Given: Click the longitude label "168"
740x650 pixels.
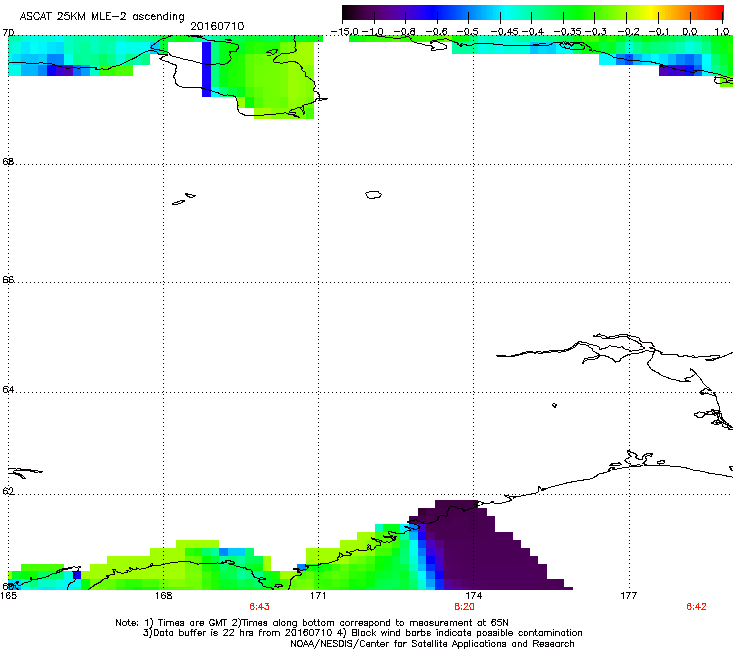Looking at the screenshot, I should 163,596.
